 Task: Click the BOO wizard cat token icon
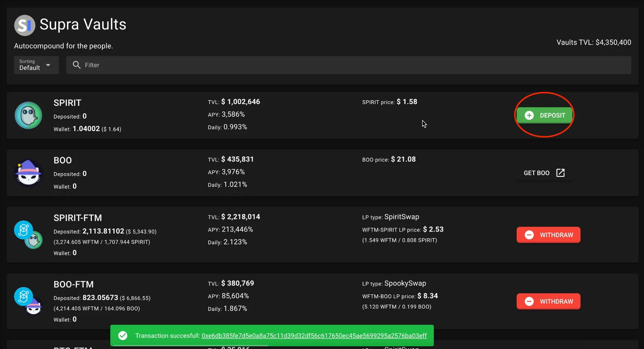pos(28,173)
